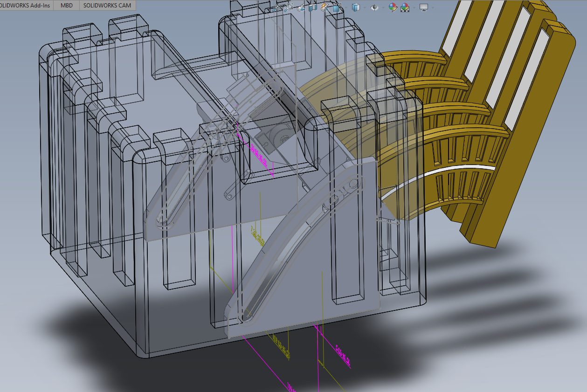Click the View Orientation cube icon
The width and height of the screenshot is (587, 392).
pos(337,7)
